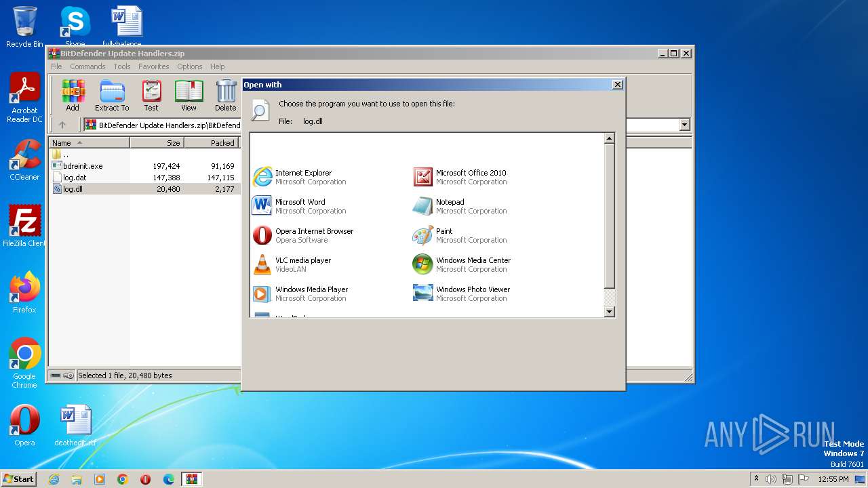Screen dimensions: 868x488
Task: Open the deathedit.rtf desktop file
Action: pyautogui.click(x=75, y=426)
